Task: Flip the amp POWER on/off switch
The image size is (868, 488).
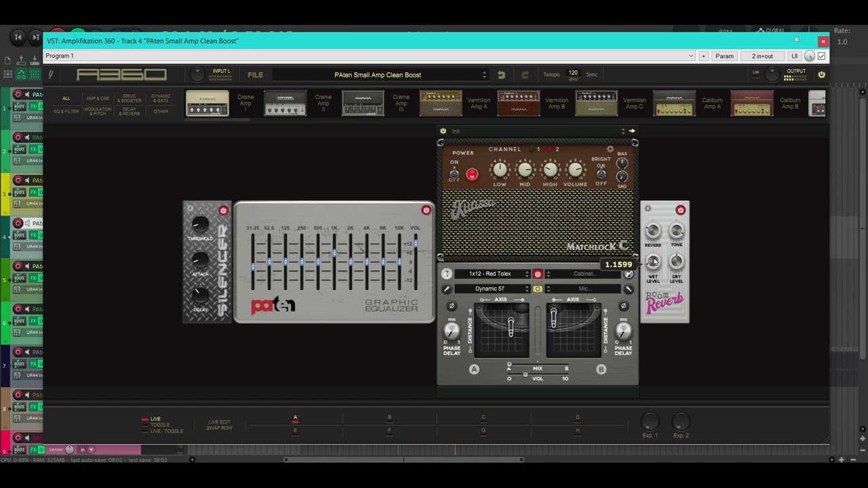Action: coord(454,174)
